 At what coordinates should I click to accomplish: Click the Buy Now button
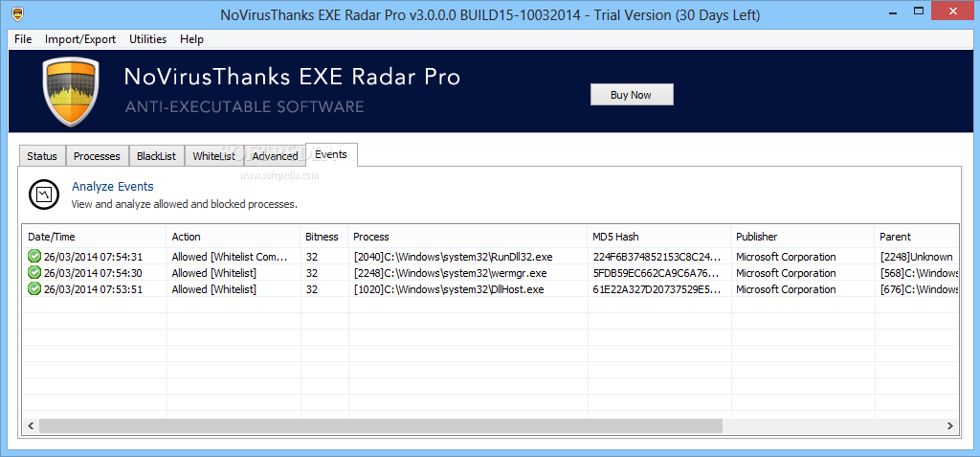632,95
